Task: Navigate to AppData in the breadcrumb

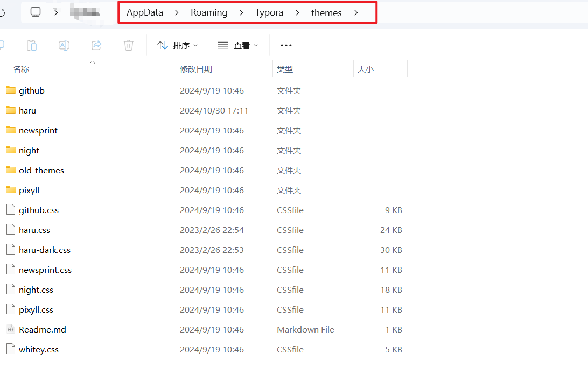Action: tap(145, 12)
